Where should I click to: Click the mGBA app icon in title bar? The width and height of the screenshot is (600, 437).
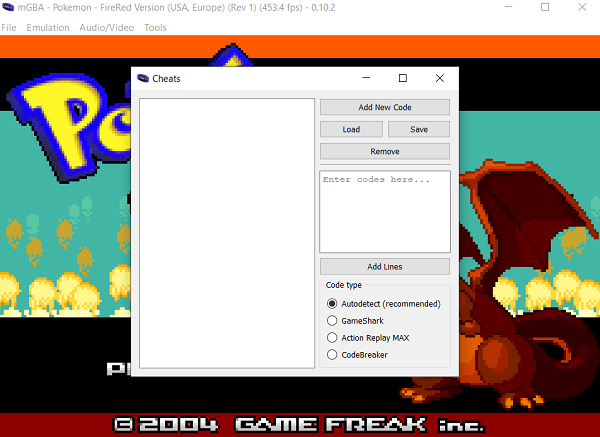point(8,8)
